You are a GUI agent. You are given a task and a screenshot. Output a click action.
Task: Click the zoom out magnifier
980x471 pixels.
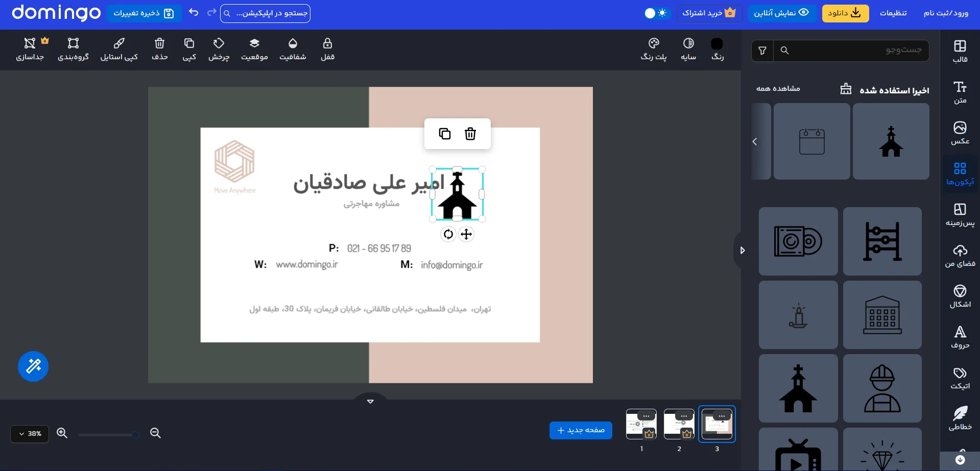155,433
